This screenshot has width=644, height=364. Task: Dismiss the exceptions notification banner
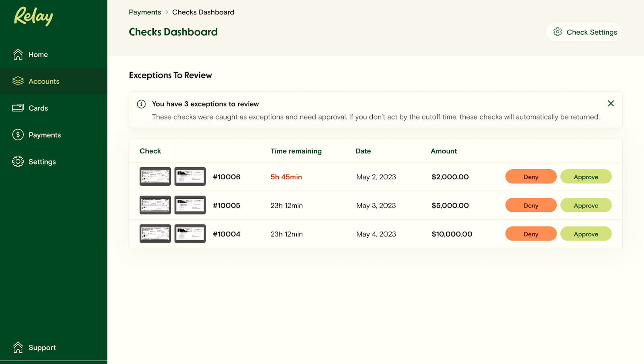coord(611,103)
